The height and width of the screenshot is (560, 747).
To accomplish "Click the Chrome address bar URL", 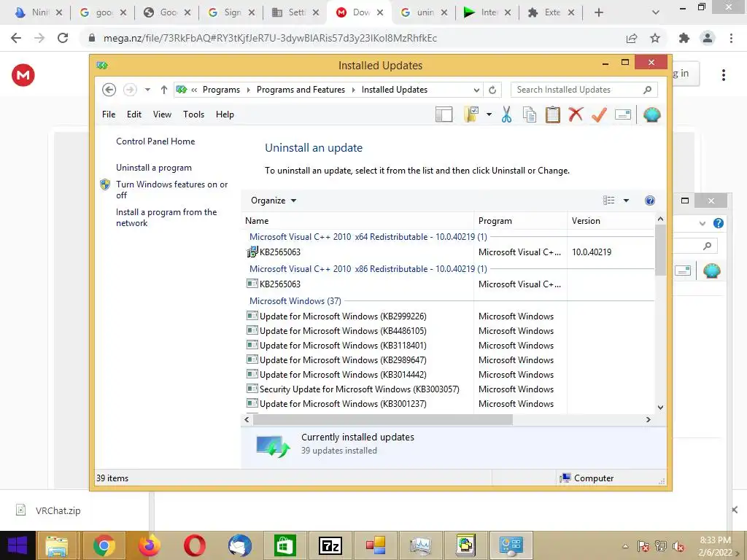I will tap(270, 38).
